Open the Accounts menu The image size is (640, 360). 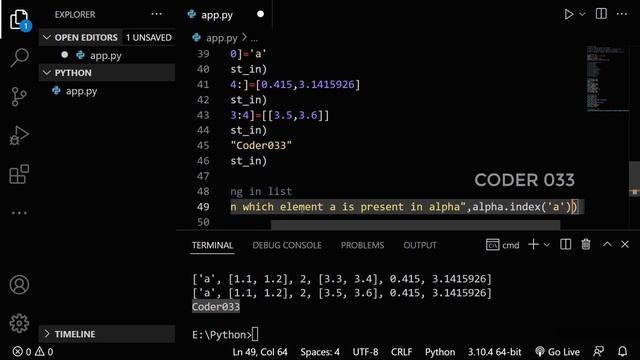(x=19, y=284)
